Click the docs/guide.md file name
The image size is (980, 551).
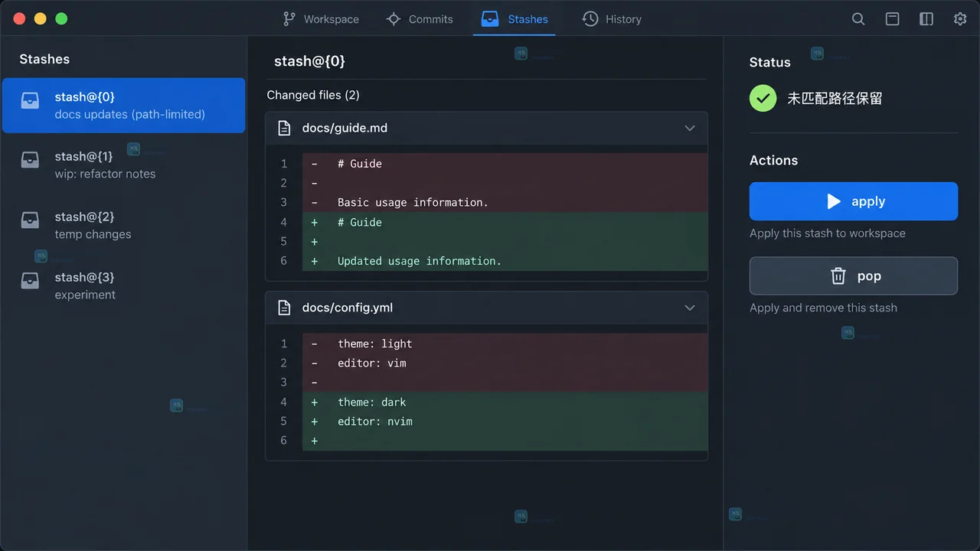coord(345,129)
